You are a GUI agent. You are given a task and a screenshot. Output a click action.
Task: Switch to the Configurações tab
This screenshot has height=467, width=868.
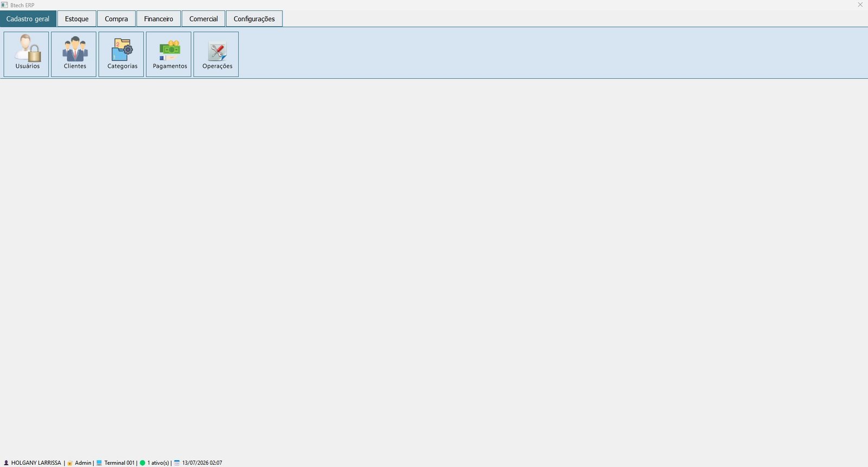click(x=254, y=18)
